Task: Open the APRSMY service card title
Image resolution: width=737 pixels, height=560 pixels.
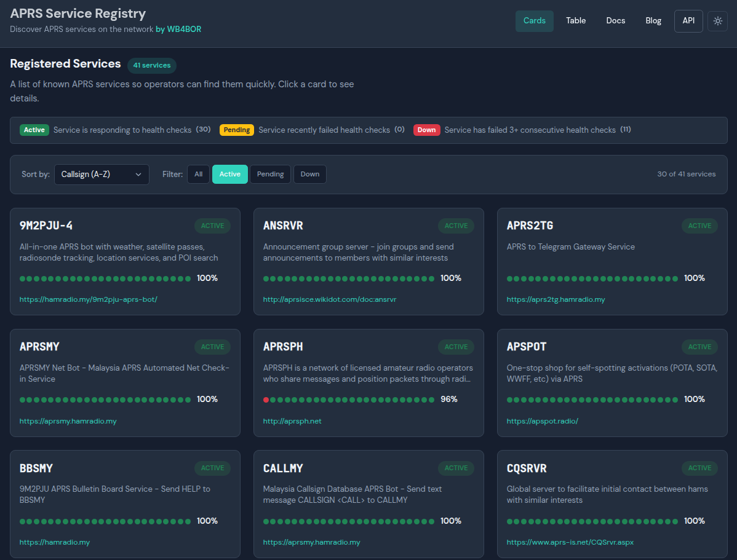Action: point(39,347)
